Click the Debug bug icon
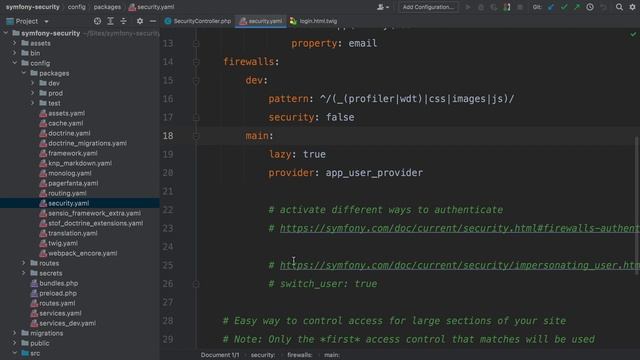 click(x=481, y=7)
